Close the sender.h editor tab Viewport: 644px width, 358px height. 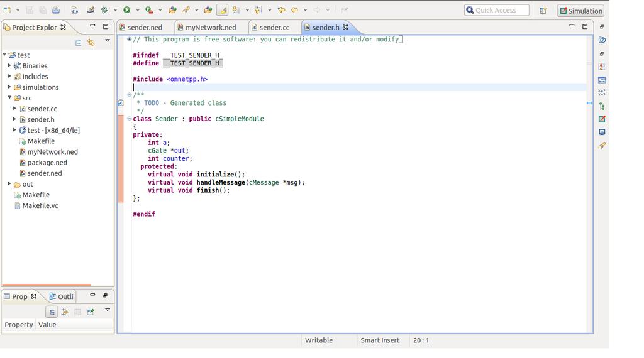345,27
